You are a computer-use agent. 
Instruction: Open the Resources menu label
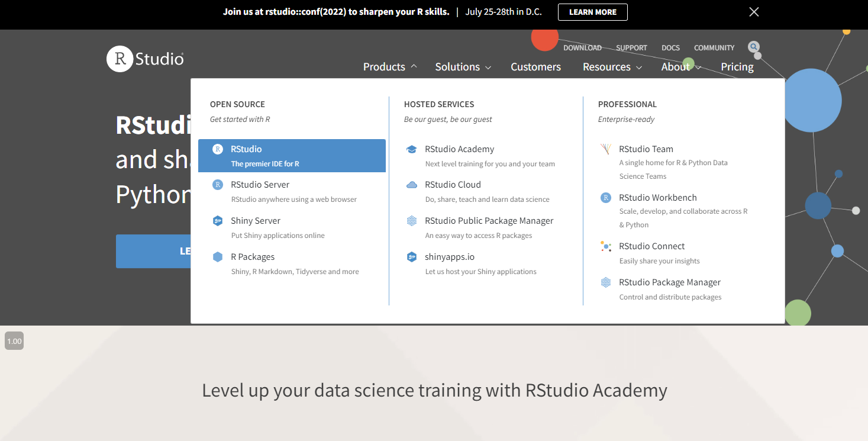[x=606, y=67]
